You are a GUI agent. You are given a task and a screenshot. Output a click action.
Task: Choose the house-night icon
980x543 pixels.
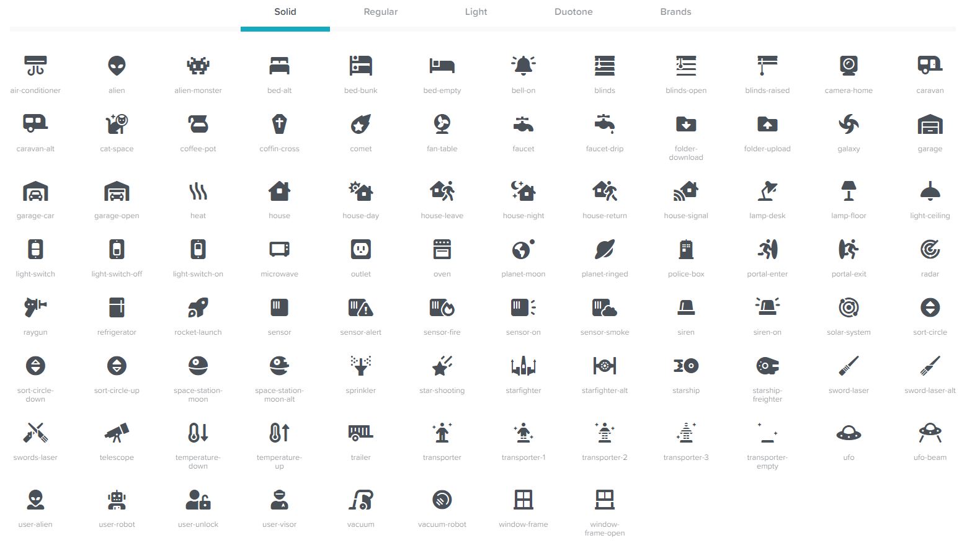[x=523, y=191]
